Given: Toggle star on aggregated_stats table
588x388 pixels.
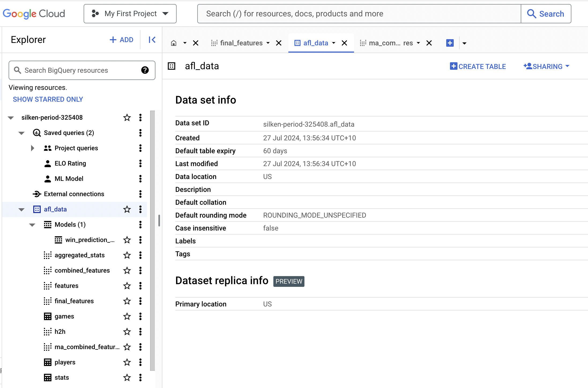Looking at the screenshot, I should (127, 255).
